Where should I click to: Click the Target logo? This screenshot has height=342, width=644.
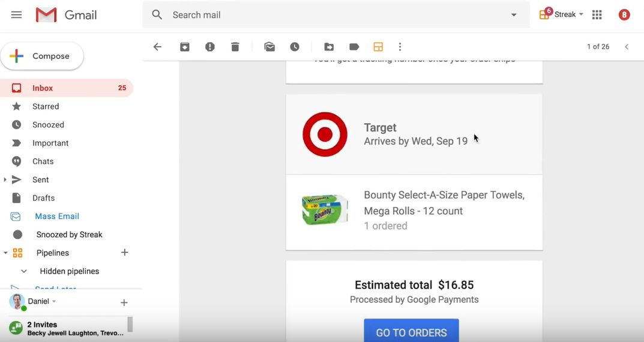[x=325, y=134]
